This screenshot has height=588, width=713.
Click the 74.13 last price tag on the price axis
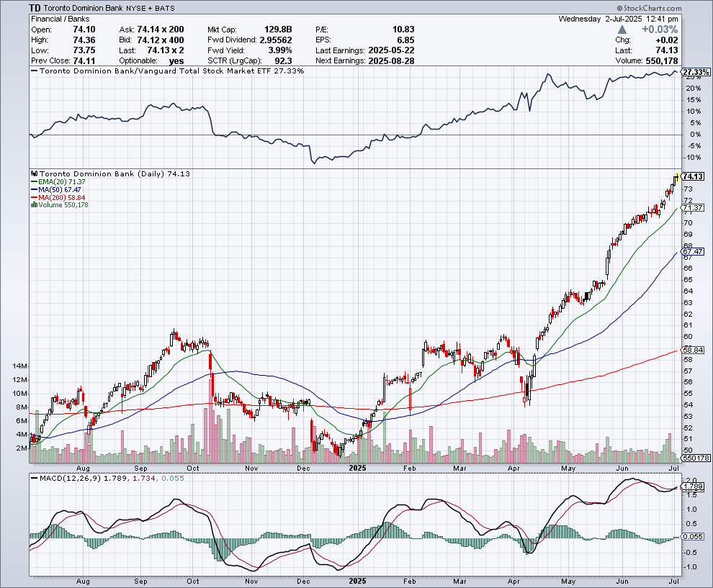[693, 176]
